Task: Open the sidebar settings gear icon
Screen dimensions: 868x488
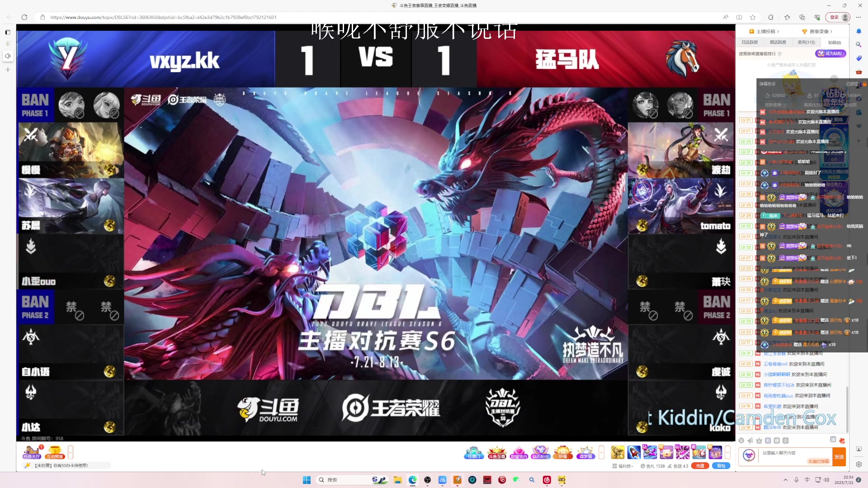Action: 859,464
